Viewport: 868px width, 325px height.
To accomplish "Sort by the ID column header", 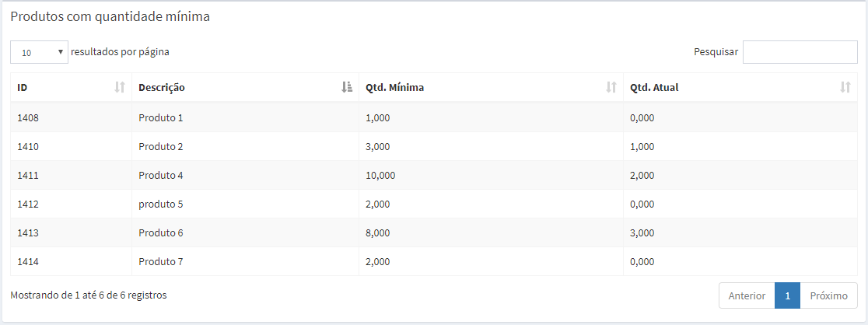I will (23, 88).
